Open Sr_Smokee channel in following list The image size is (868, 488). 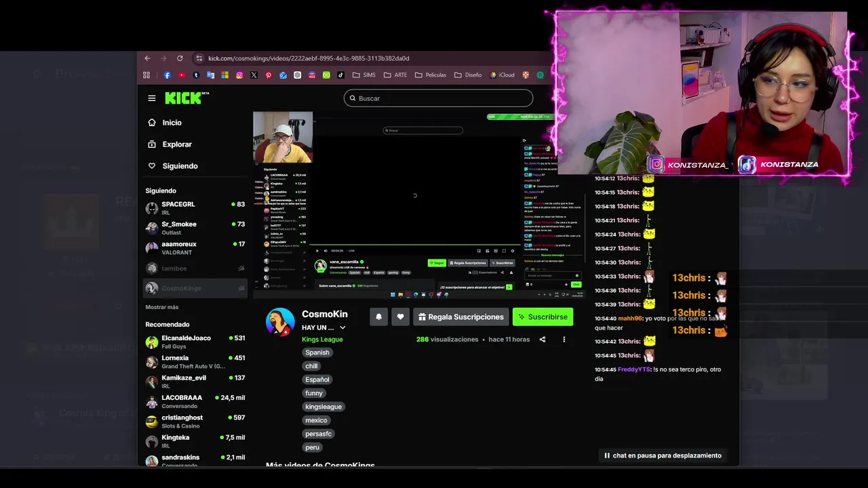click(195, 228)
